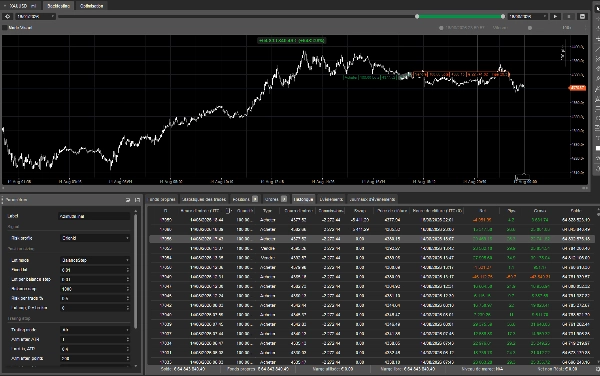Select the Historique tab
This screenshot has height=376, width=600.
click(x=303, y=199)
